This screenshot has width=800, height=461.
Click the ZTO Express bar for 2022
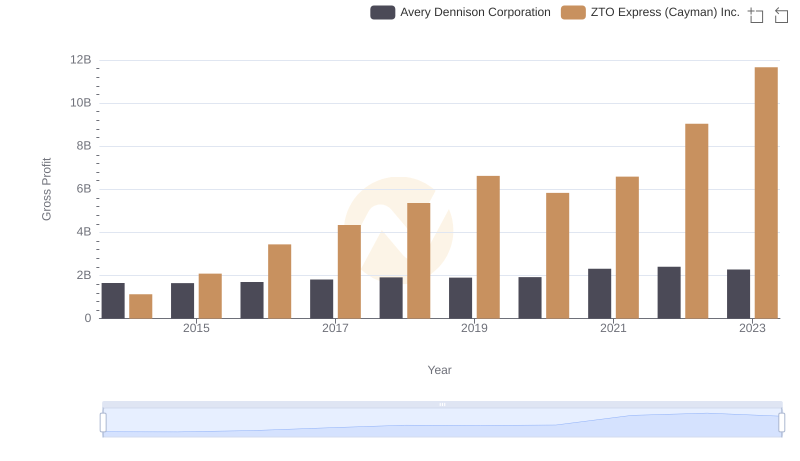pos(696,221)
